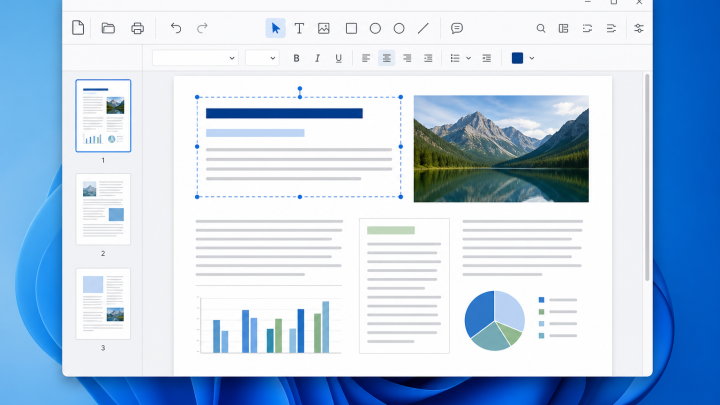Open the folder icon to browse files

click(108, 28)
